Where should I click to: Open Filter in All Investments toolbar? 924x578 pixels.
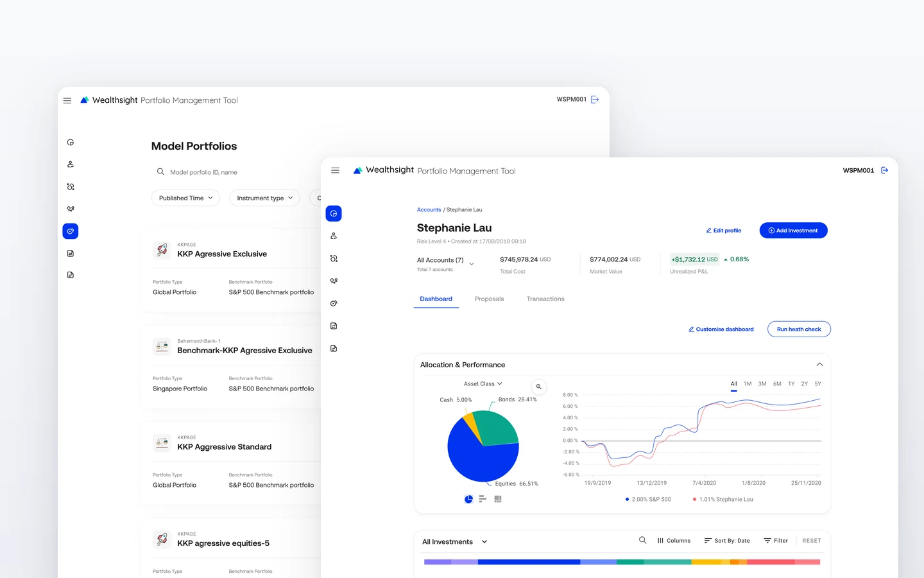(x=776, y=541)
